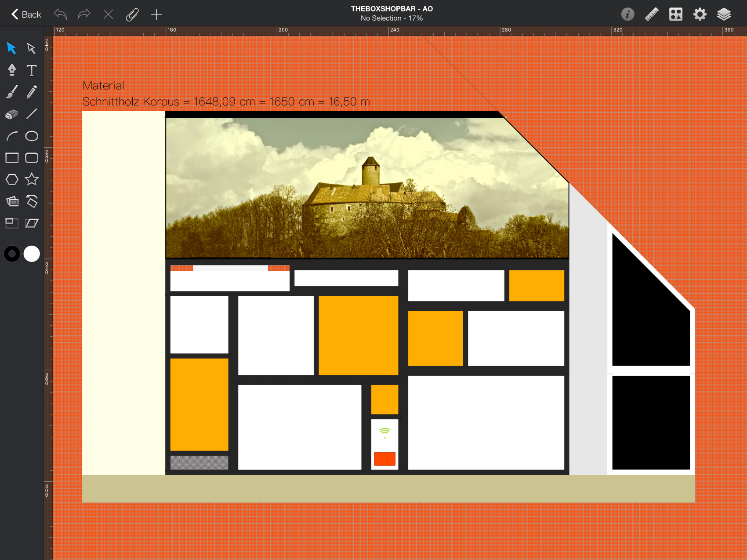Image resolution: width=747 pixels, height=560 pixels.
Task: Select the Rotate tool
Action: point(32,201)
